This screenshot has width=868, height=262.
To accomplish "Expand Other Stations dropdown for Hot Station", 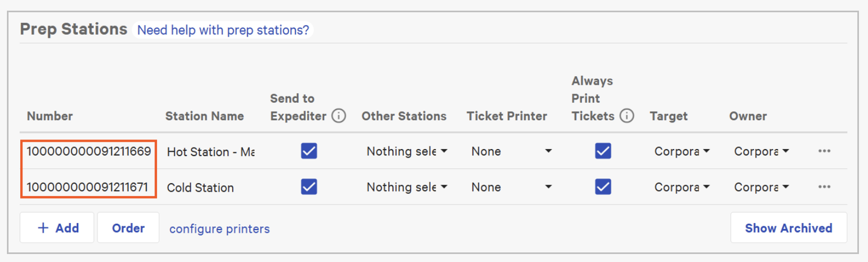I will (407, 151).
